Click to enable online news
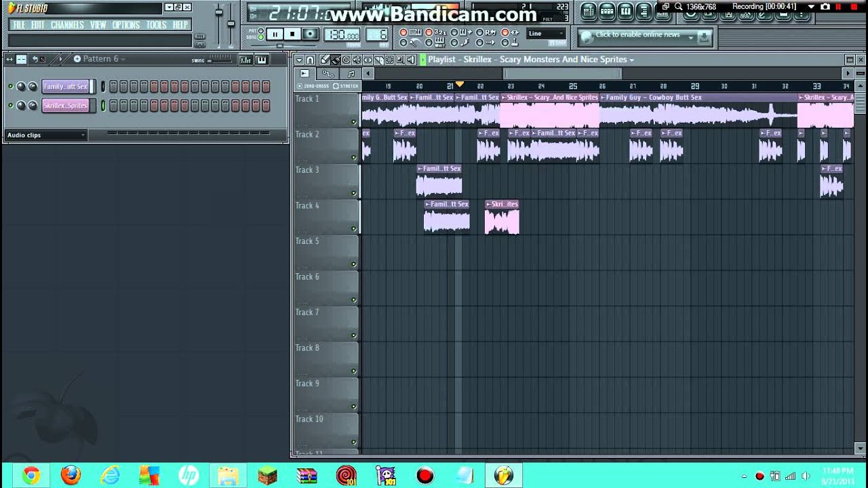 click(x=637, y=35)
